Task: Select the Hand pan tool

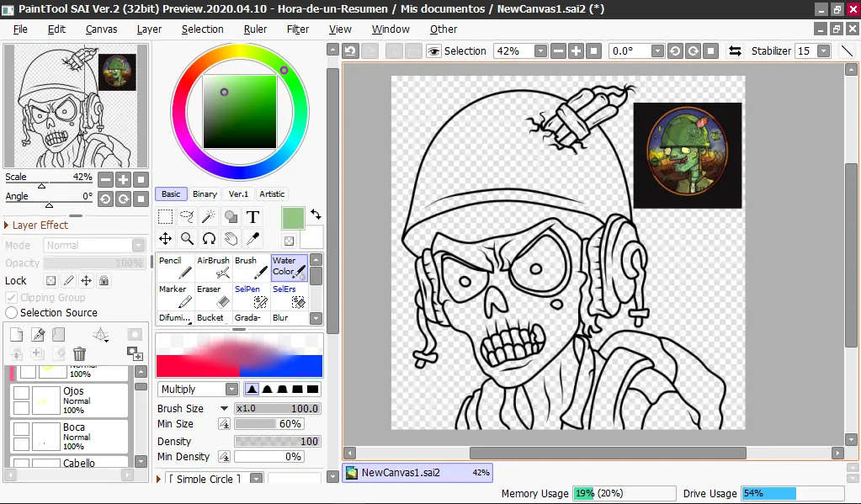Action: click(231, 238)
